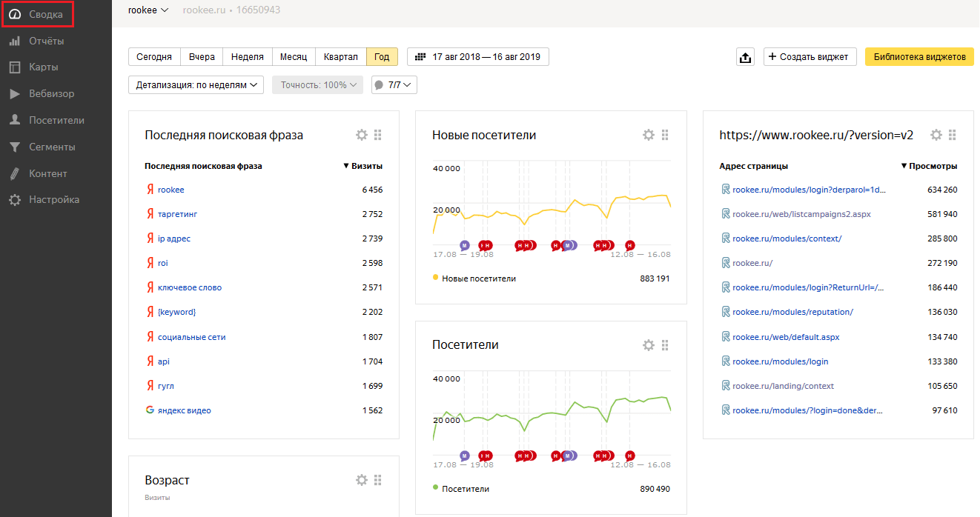
Task: Click the Создать виджет button
Action: click(810, 57)
